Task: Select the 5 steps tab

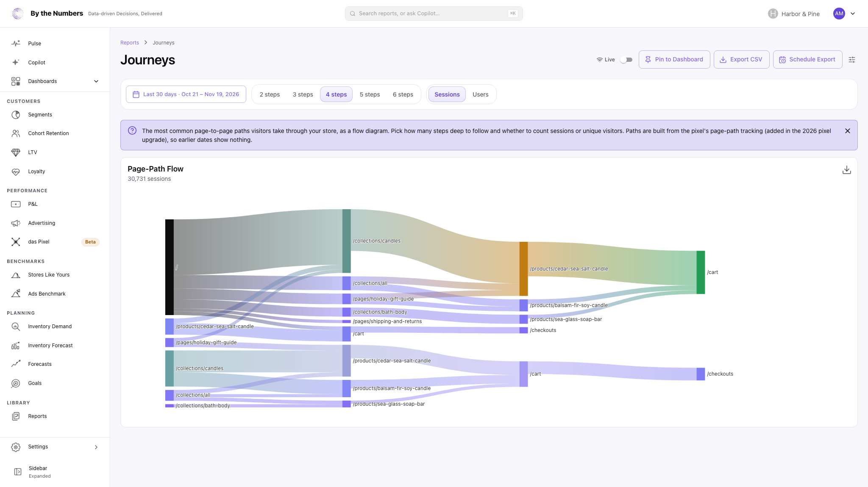Action: pyautogui.click(x=370, y=94)
